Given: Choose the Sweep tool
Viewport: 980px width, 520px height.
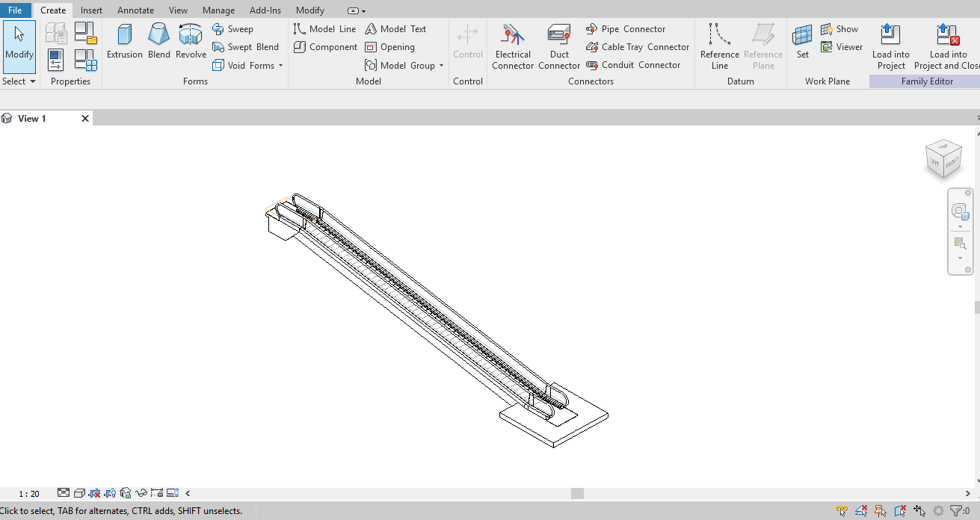Looking at the screenshot, I should pos(233,29).
